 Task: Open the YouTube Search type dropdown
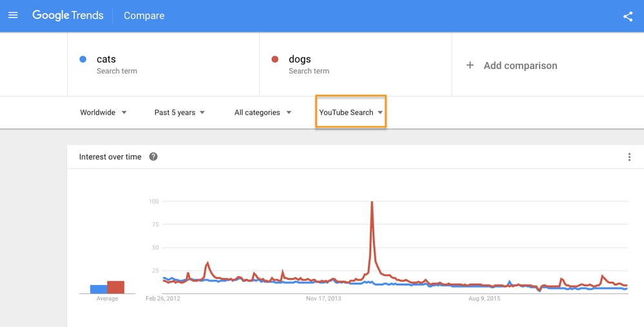point(351,112)
